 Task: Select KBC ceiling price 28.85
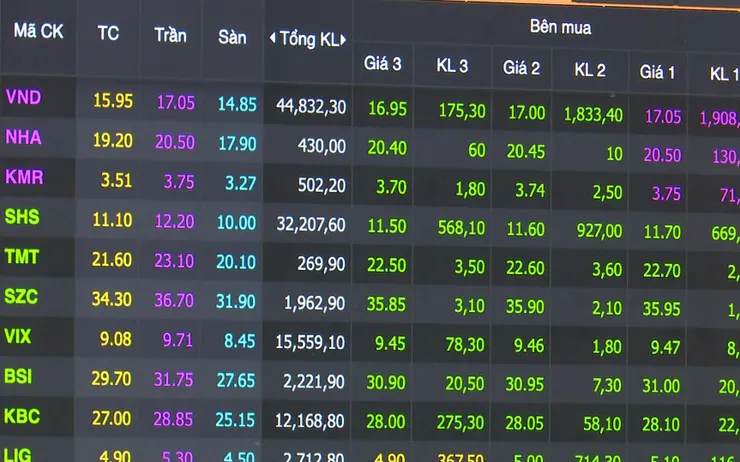coord(173,419)
